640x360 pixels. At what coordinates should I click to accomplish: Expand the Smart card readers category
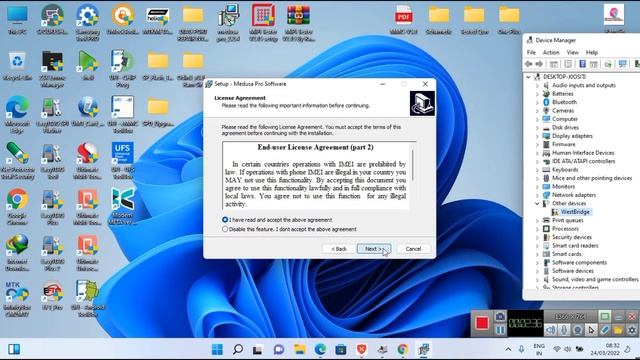coord(537,246)
